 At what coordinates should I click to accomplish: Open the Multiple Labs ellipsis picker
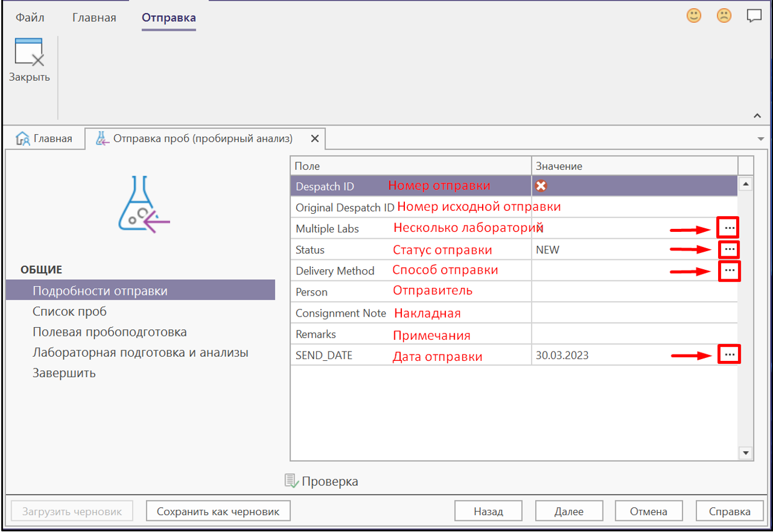click(729, 228)
